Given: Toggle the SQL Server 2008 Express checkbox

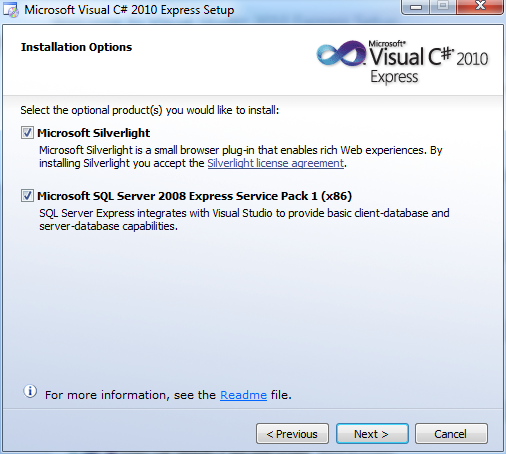Looking at the screenshot, I should click(x=27, y=196).
